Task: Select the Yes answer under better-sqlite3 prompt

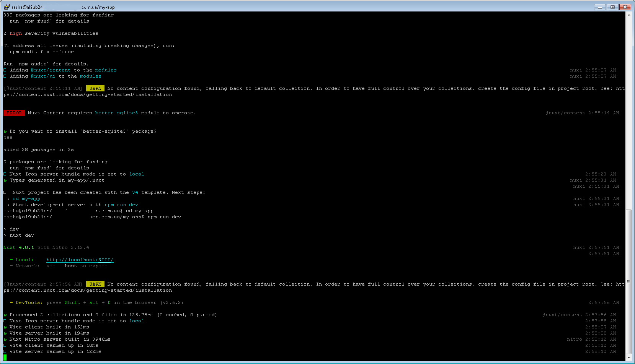Action: [8, 137]
